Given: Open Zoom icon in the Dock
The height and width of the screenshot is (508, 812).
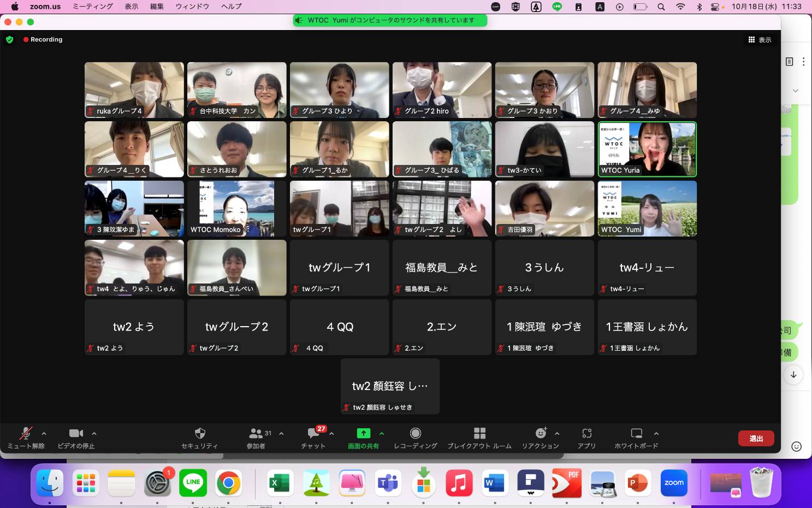Looking at the screenshot, I should pos(674,483).
